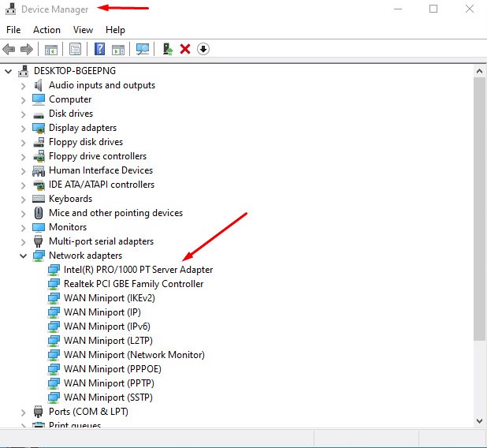Screen dimensions: 487x448
Task: Select WAN Miniport (SSTP)
Action: (x=108, y=398)
